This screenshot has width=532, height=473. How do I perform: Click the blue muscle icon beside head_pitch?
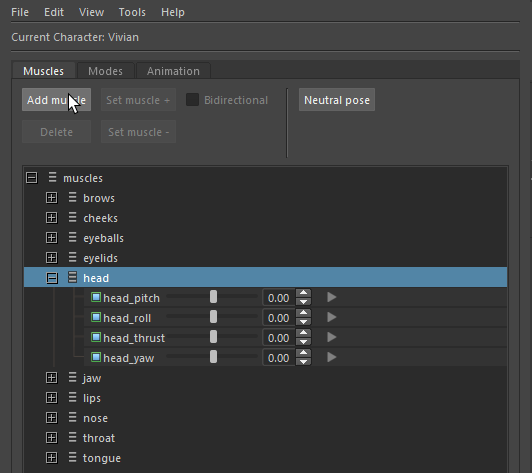click(x=96, y=298)
